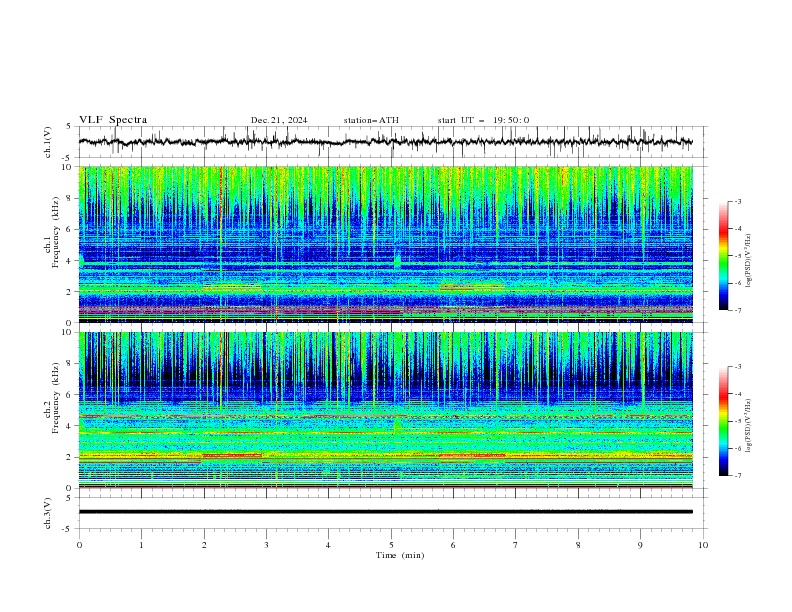The width and height of the screenshot is (792, 612).
Task: Click time axis end tick label "10"
Action: point(703,545)
